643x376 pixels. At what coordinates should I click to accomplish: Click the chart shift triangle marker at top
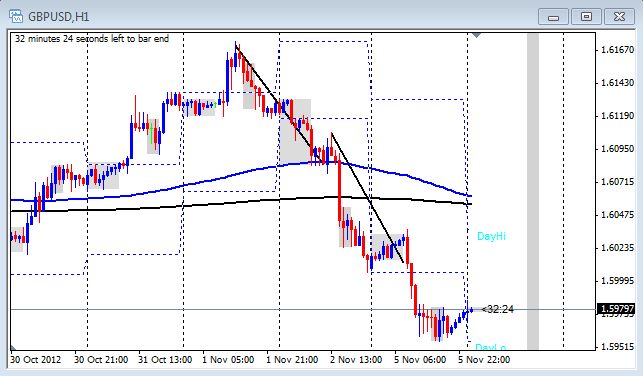pyautogui.click(x=476, y=36)
